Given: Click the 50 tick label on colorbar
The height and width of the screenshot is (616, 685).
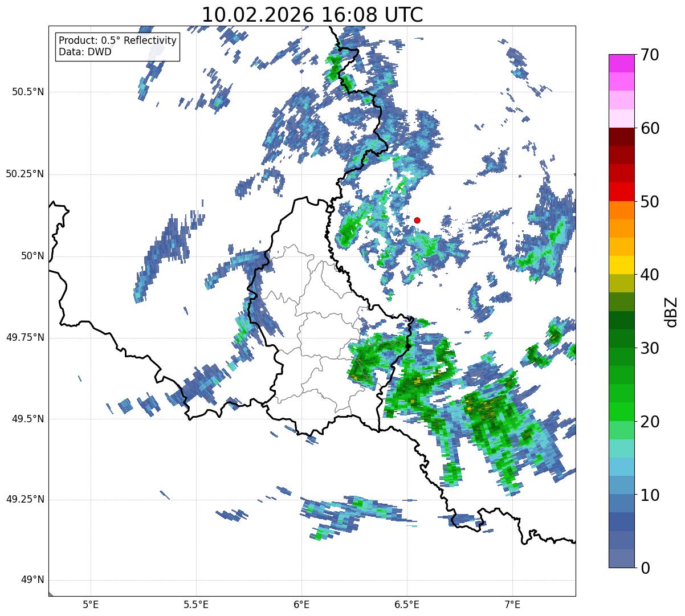Looking at the screenshot, I should (649, 202).
